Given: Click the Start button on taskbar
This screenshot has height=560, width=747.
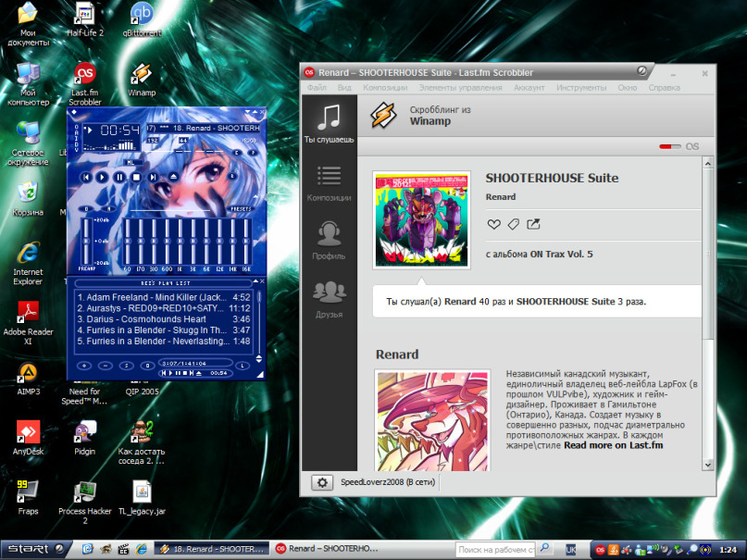Looking at the screenshot, I should (x=36, y=550).
